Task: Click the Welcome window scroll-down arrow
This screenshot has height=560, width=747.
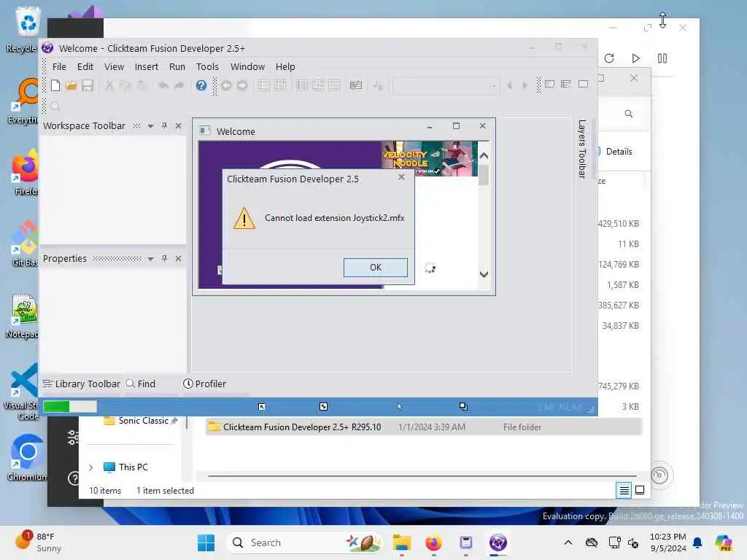Action: [x=484, y=274]
